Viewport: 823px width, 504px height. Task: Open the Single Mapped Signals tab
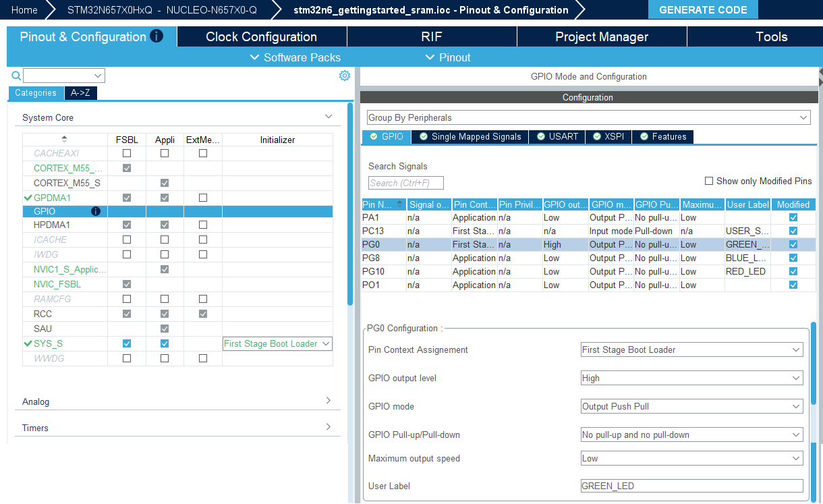(x=470, y=136)
